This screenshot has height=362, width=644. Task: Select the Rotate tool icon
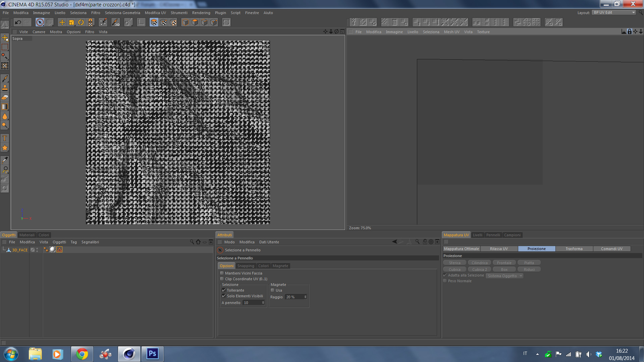[81, 22]
